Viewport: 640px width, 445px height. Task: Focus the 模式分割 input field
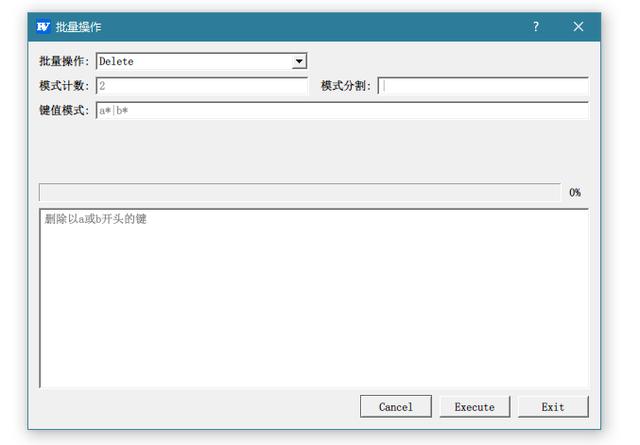pos(483,86)
